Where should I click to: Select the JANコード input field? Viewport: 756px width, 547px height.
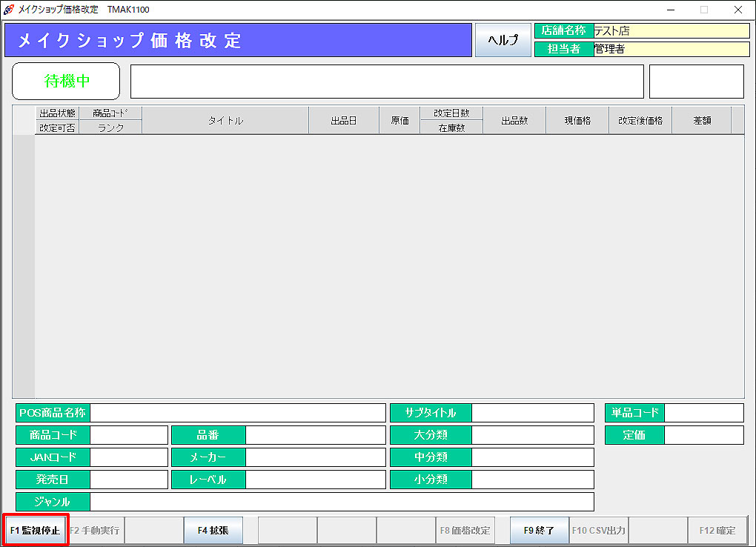(x=129, y=457)
